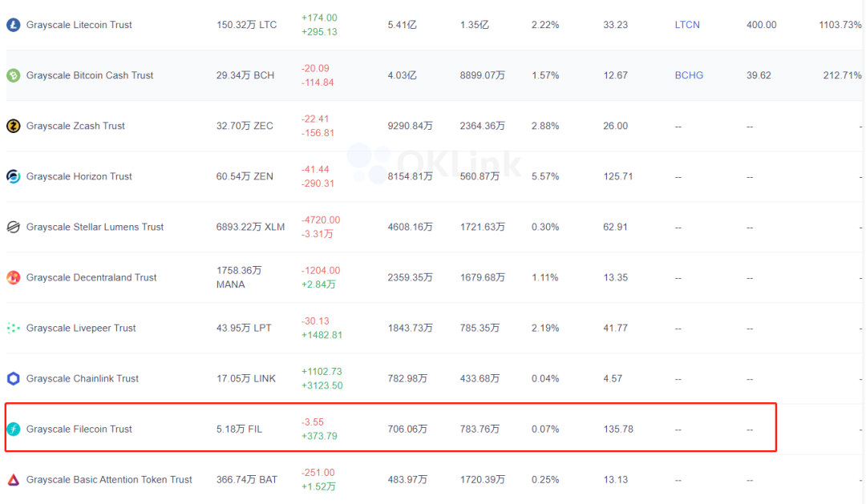Click the 212.71% Bitcoin Cash premium
Viewport: 866px width, 504px height.
[842, 75]
